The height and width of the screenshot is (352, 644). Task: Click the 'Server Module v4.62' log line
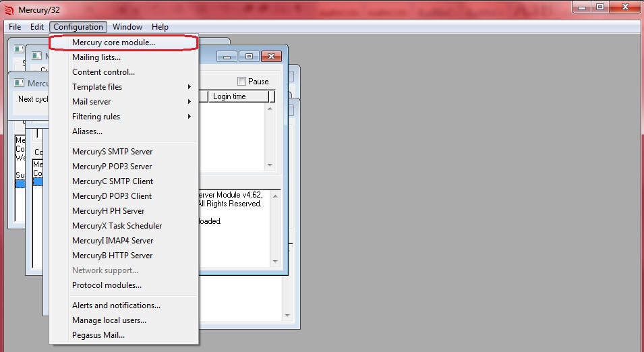point(230,195)
